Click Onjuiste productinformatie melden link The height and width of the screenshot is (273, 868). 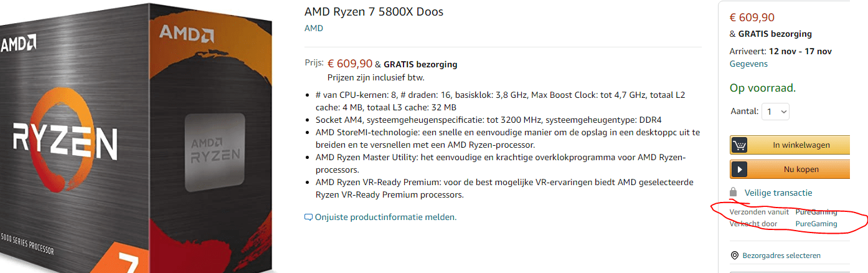point(386,218)
